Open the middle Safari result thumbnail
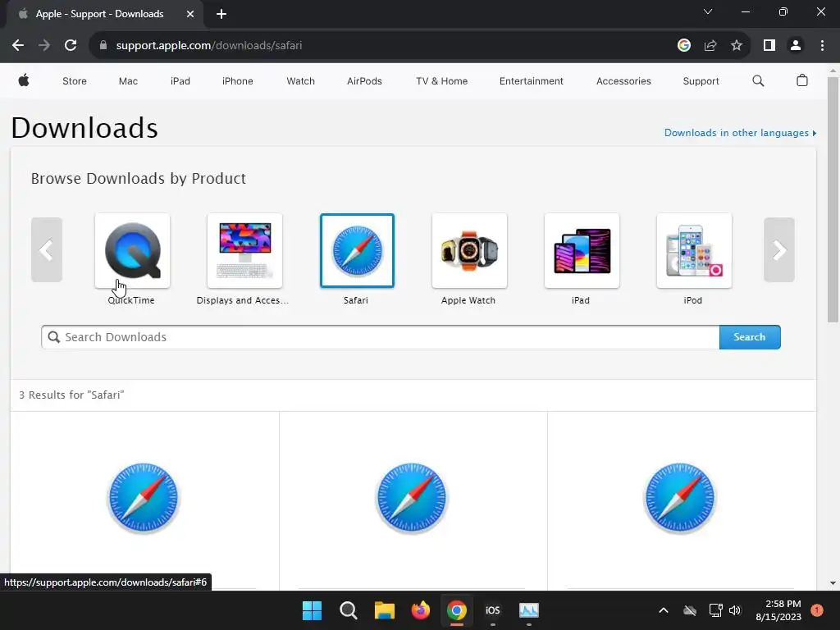This screenshot has height=630, width=840. point(412,498)
